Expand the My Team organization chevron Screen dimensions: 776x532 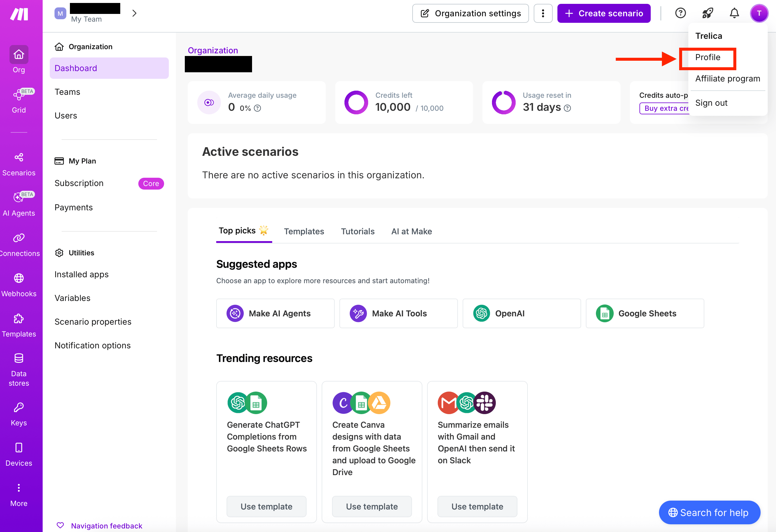coord(134,13)
